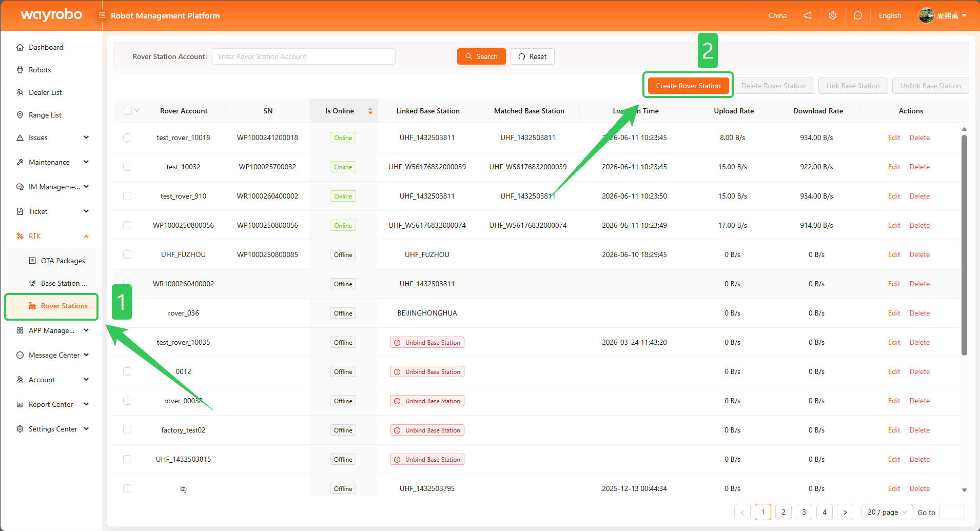
Task: Sort by the Is Online column arrows
Action: point(370,111)
